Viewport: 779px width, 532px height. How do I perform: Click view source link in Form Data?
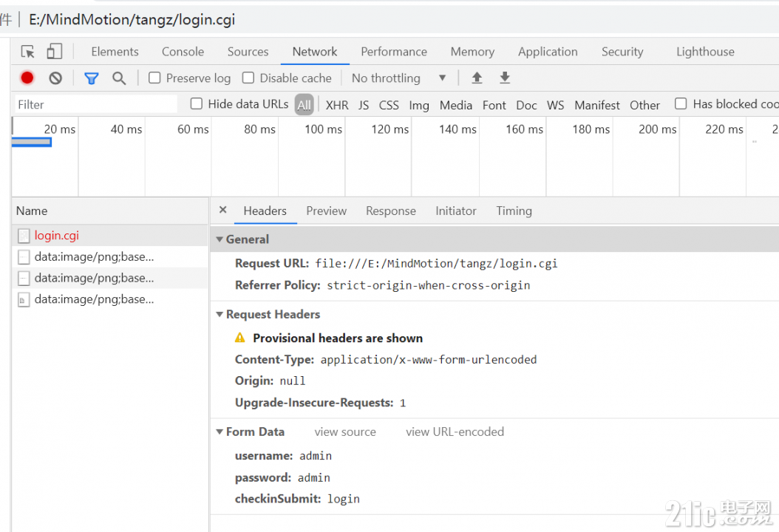click(x=345, y=432)
